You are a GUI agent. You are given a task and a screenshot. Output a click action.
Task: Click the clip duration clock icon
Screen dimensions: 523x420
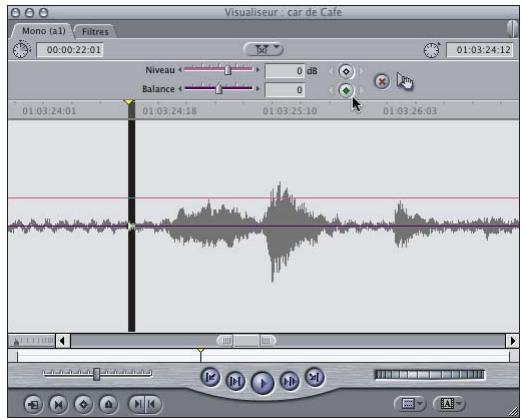pyautogui.click(x=21, y=50)
